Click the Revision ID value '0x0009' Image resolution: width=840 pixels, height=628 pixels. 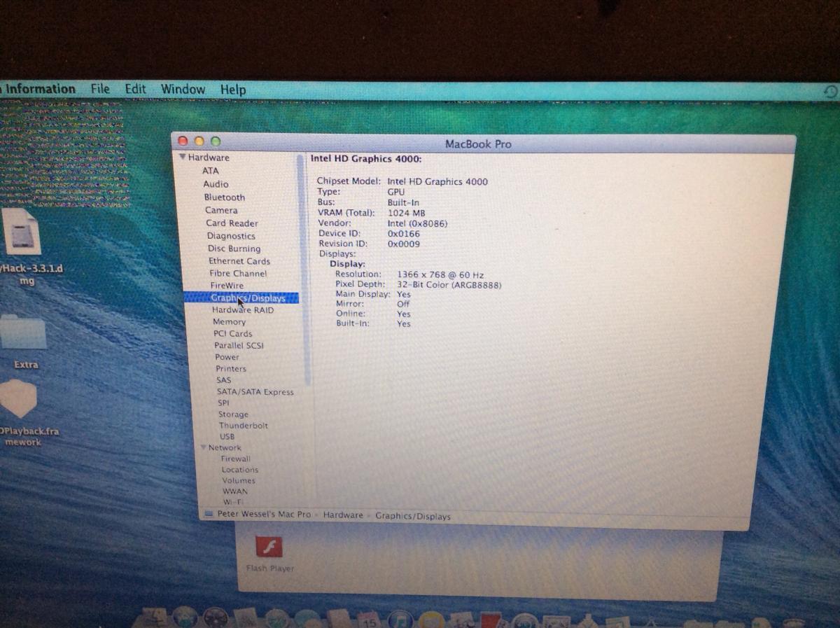404,244
